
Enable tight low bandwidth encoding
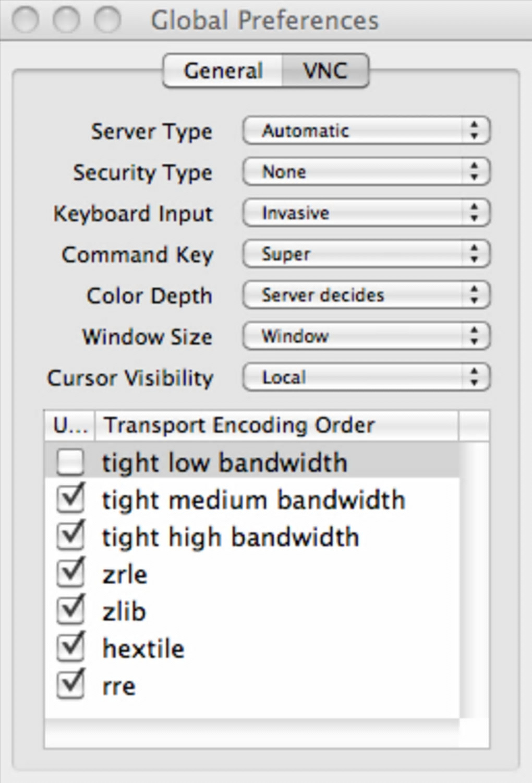(70, 462)
